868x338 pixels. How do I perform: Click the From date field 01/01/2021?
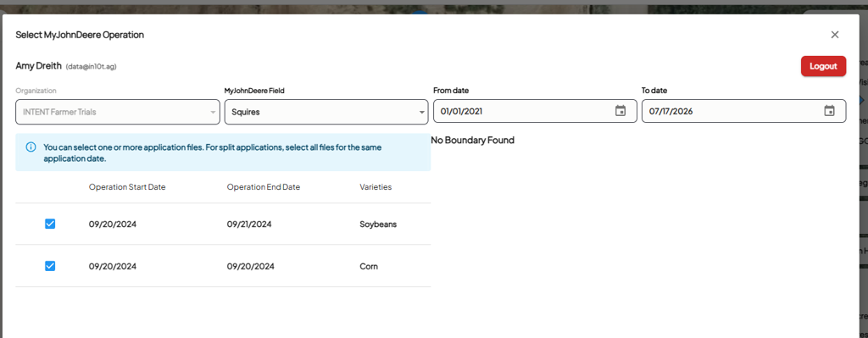click(535, 111)
